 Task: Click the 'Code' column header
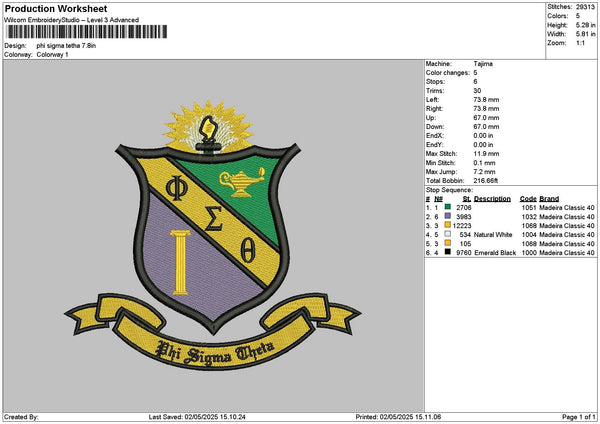[528, 199]
